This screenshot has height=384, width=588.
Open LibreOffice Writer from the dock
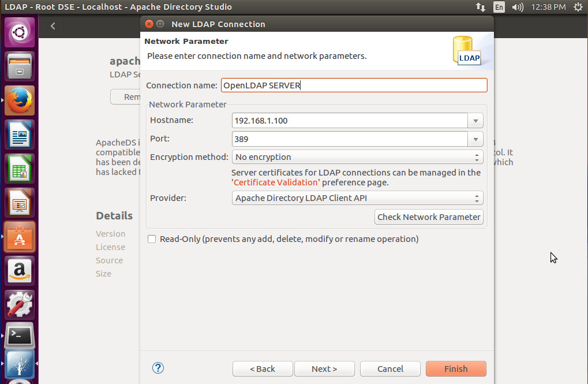pos(20,135)
